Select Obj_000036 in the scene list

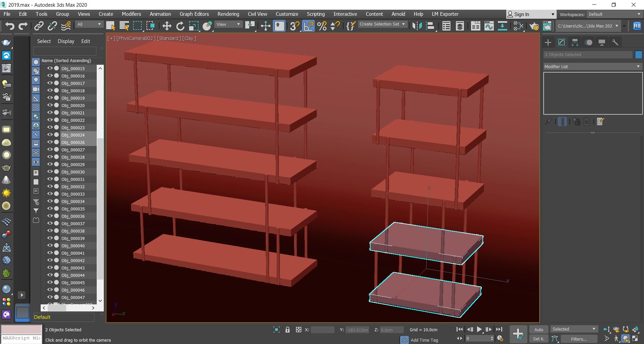73,216
